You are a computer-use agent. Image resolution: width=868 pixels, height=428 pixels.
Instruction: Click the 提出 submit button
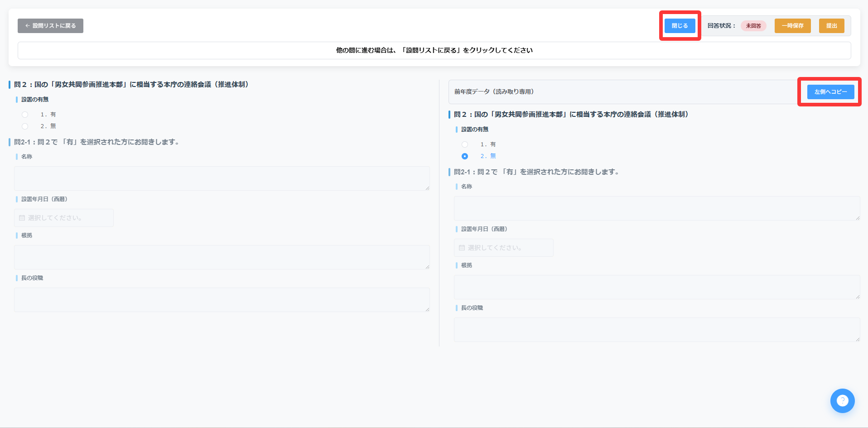click(831, 26)
